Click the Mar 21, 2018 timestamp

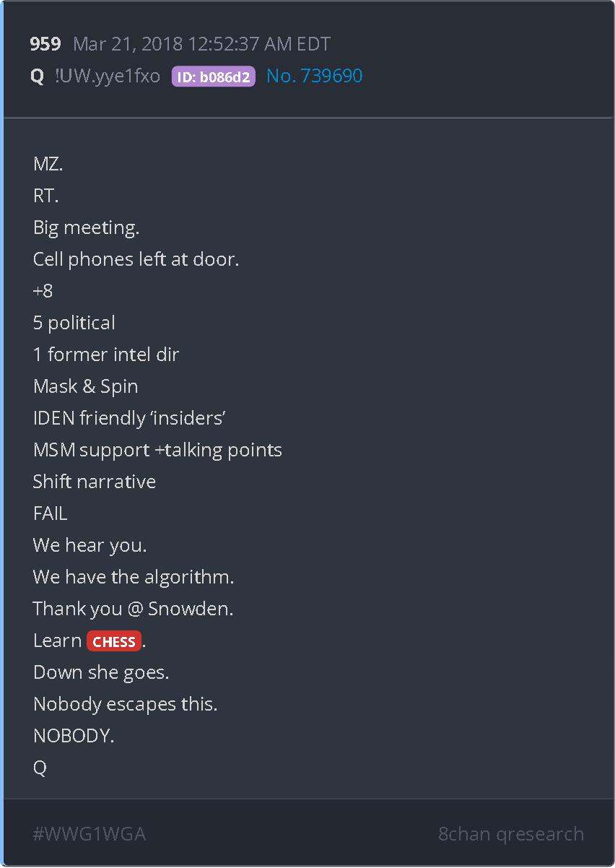click(x=201, y=44)
